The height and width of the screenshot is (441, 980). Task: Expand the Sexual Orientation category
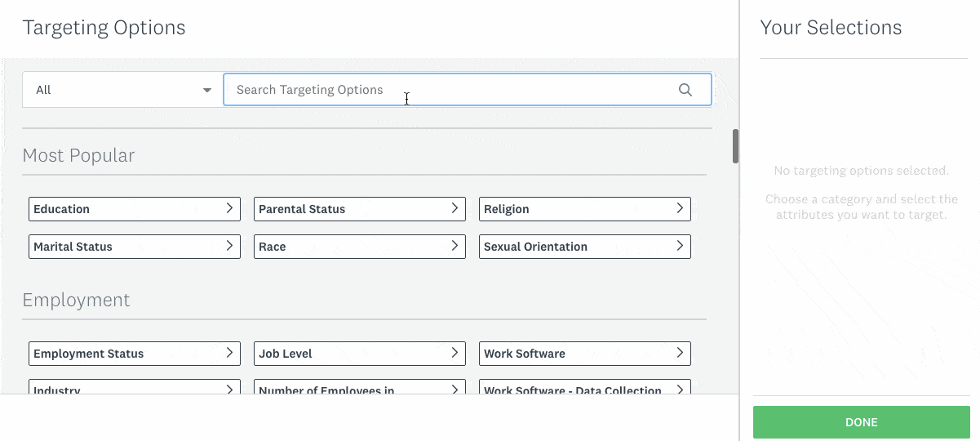pyautogui.click(x=584, y=247)
